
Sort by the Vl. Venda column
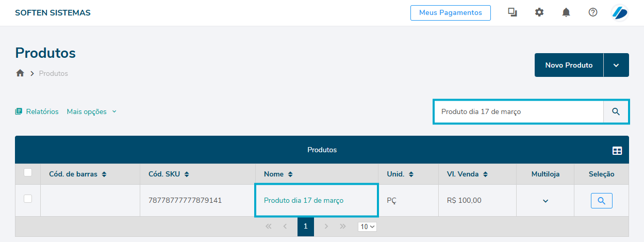pyautogui.click(x=485, y=174)
